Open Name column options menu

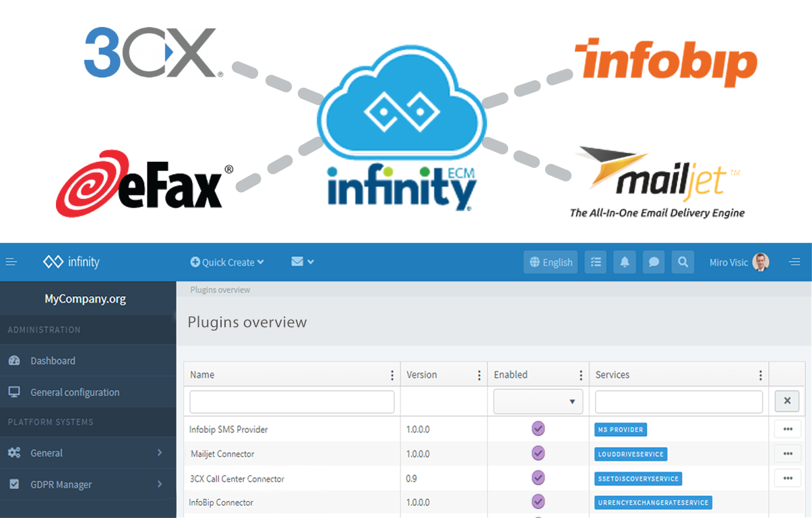[x=392, y=375]
